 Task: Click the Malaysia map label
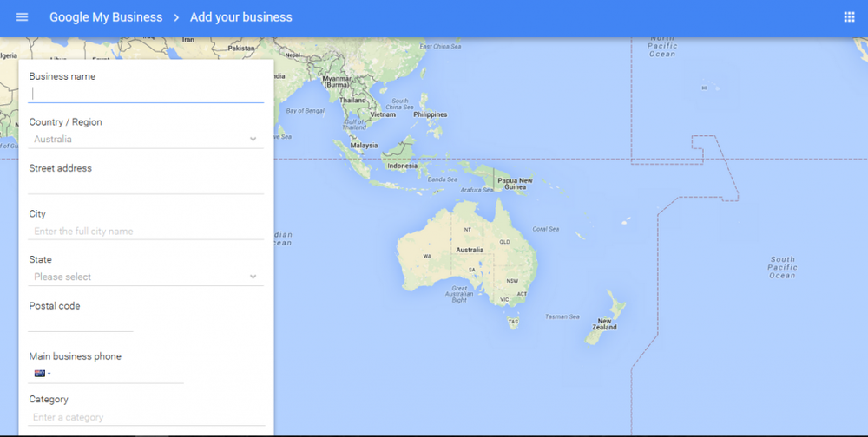tap(364, 146)
